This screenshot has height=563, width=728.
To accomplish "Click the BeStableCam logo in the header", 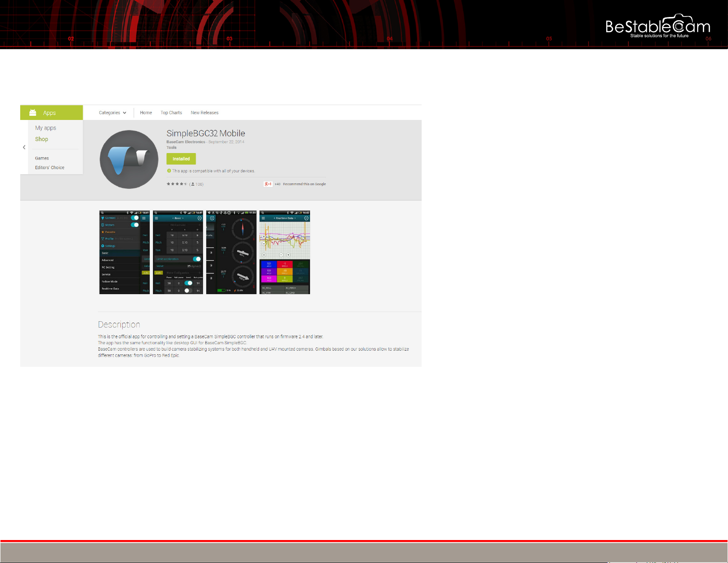I will (x=658, y=26).
